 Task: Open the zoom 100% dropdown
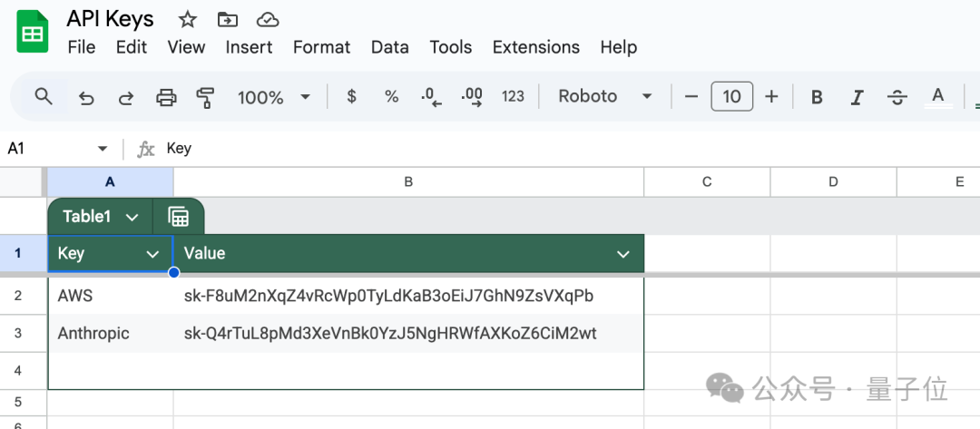[274, 97]
